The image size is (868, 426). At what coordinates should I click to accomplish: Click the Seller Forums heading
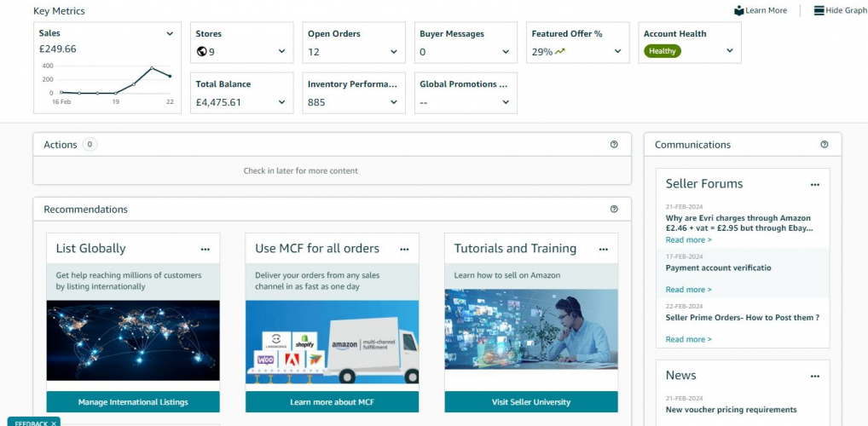[x=704, y=184]
